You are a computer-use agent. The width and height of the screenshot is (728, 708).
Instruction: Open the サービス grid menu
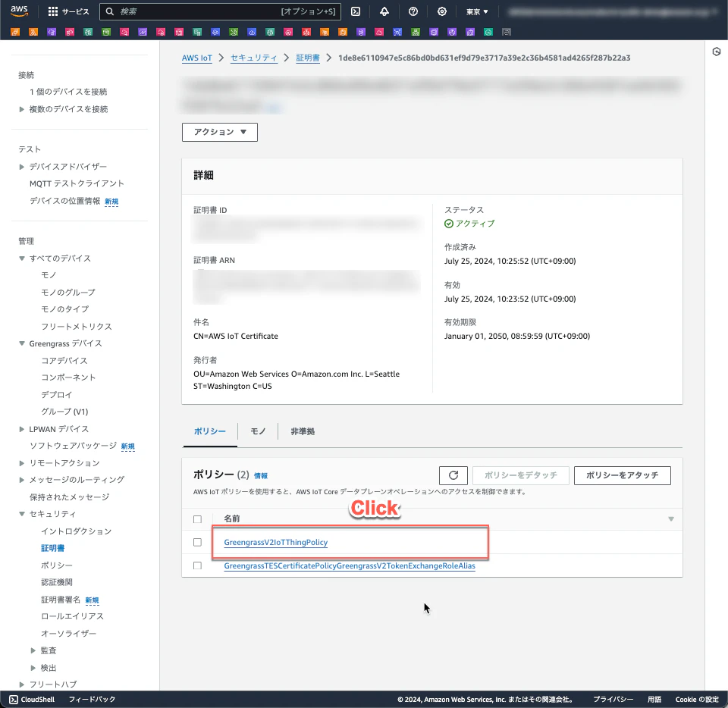(69, 11)
